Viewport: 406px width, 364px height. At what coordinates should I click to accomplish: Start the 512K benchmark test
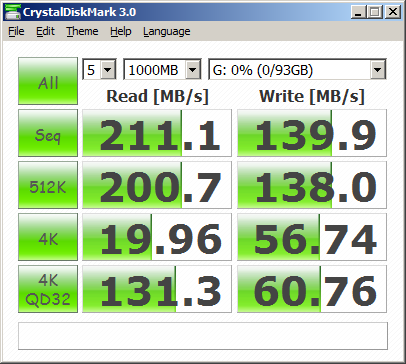click(x=48, y=185)
